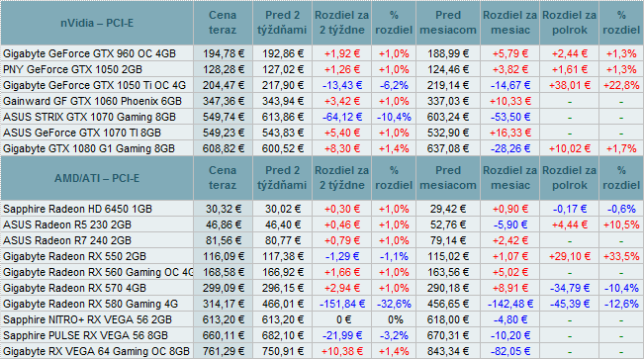The image size is (644, 359).
Task: Click the AMD/ATI – PCI-E header cell
Action: pyautogui.click(x=97, y=178)
